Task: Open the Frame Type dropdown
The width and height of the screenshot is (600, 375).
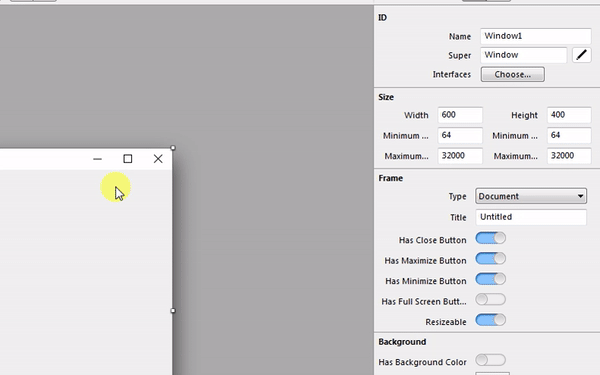Action: (531, 196)
